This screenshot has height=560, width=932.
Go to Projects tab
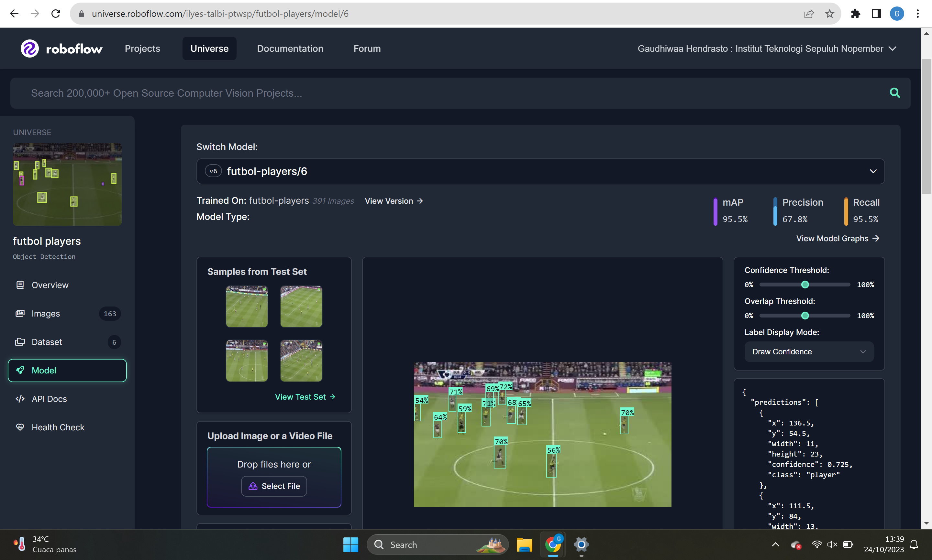point(142,49)
